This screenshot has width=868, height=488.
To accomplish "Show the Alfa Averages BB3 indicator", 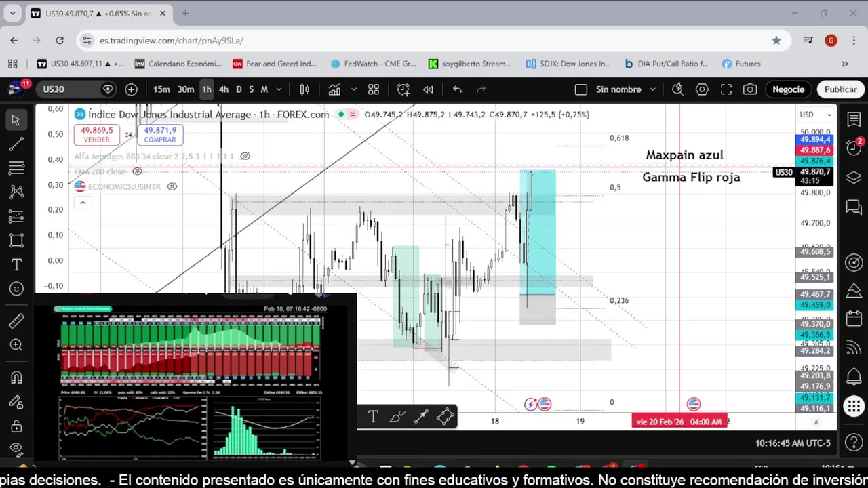I will coord(245,156).
